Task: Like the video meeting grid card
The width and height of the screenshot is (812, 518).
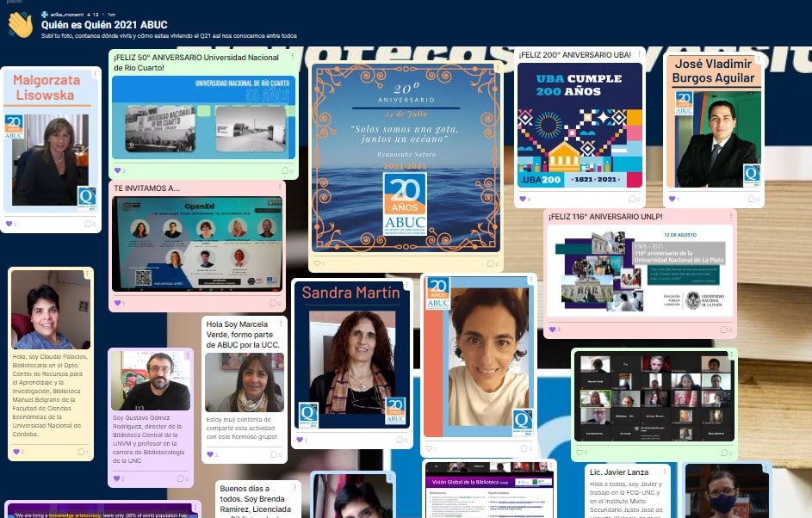Action: click(581, 453)
